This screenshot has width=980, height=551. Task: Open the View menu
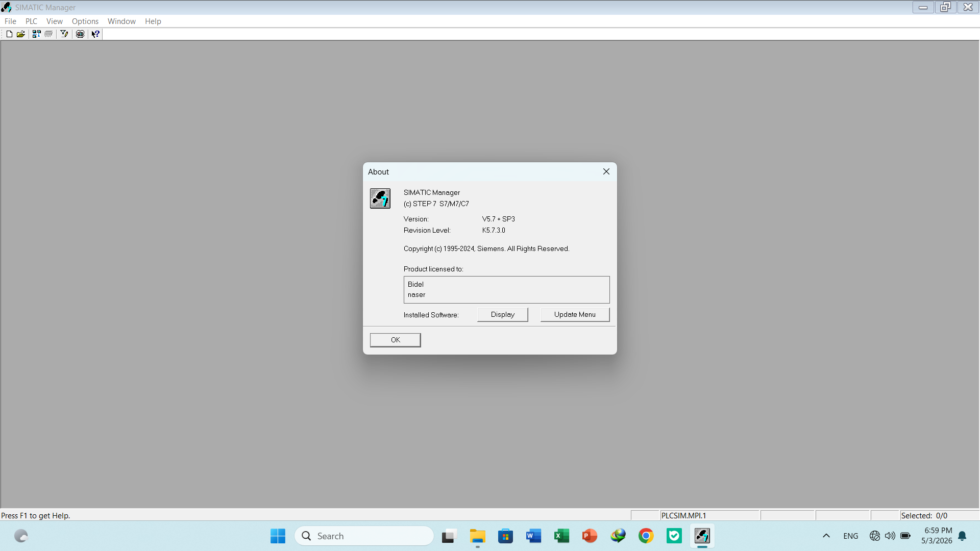pos(55,21)
